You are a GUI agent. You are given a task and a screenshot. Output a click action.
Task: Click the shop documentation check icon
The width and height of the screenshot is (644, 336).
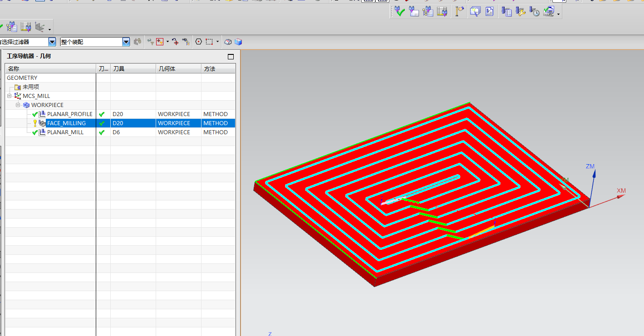[549, 12]
